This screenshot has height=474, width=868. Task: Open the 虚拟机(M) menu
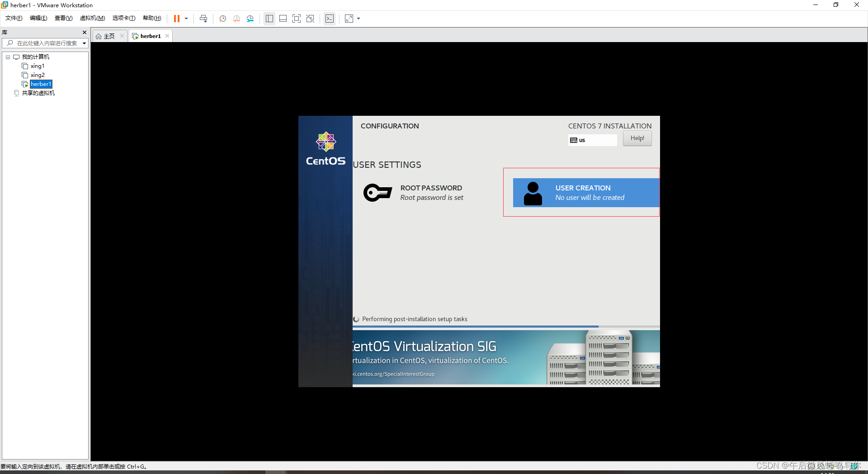(x=92, y=18)
